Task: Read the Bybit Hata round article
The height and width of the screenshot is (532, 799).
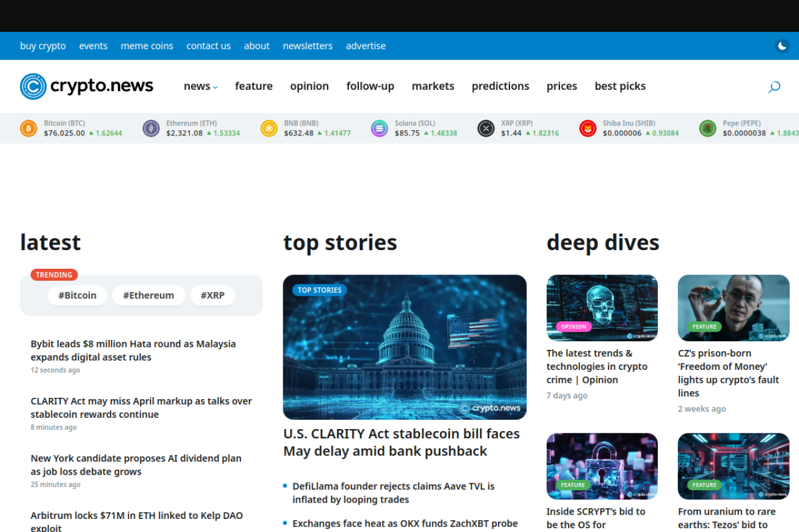Action: pyautogui.click(x=133, y=351)
